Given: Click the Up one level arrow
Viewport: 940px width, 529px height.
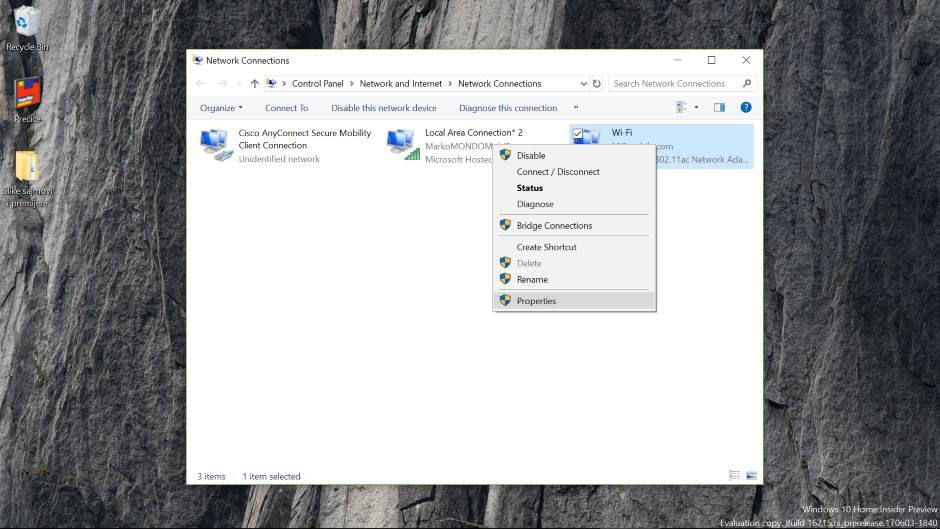Looking at the screenshot, I should click(254, 84).
